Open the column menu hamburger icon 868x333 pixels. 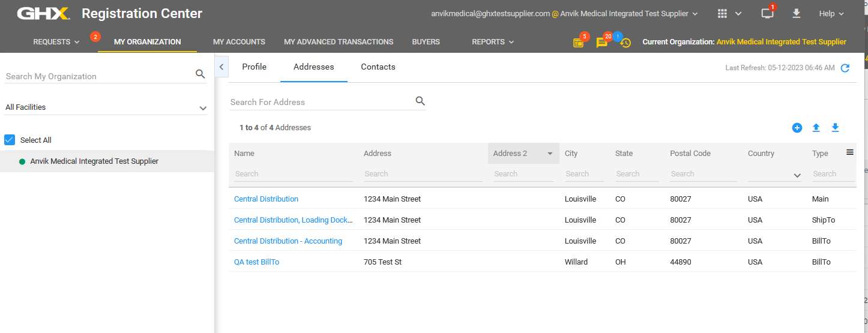(850, 152)
